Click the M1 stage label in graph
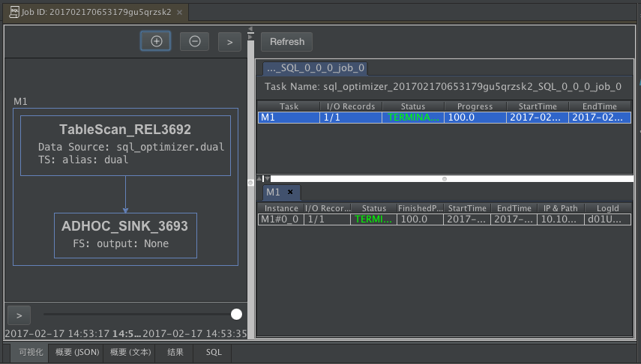Screen dimensions: 641x364 click(x=20, y=101)
